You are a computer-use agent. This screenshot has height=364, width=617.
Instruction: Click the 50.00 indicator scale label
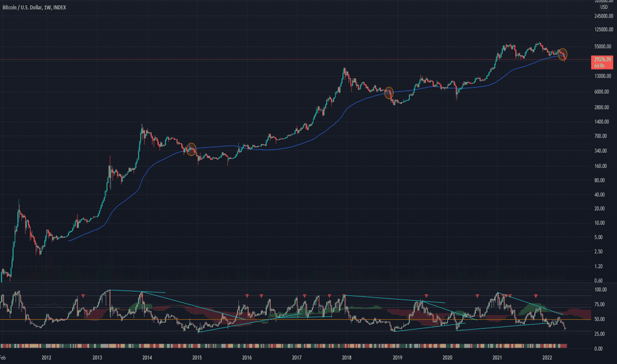point(600,319)
